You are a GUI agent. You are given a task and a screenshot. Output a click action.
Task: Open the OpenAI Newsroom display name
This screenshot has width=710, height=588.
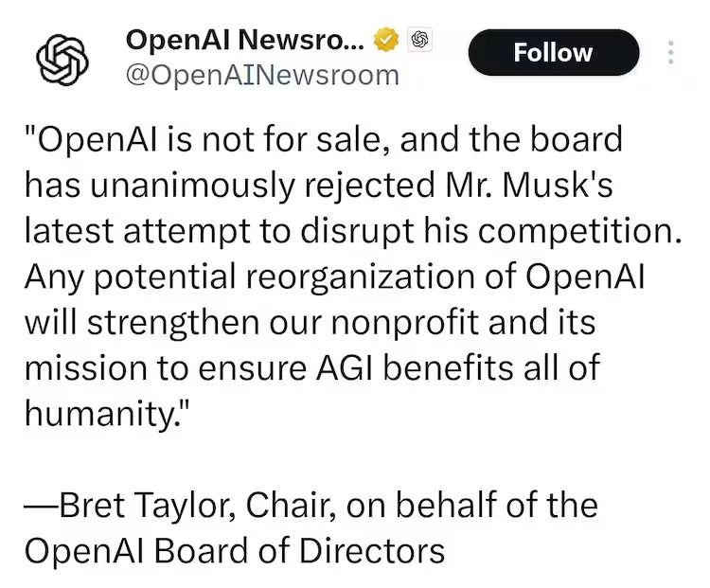[243, 41]
